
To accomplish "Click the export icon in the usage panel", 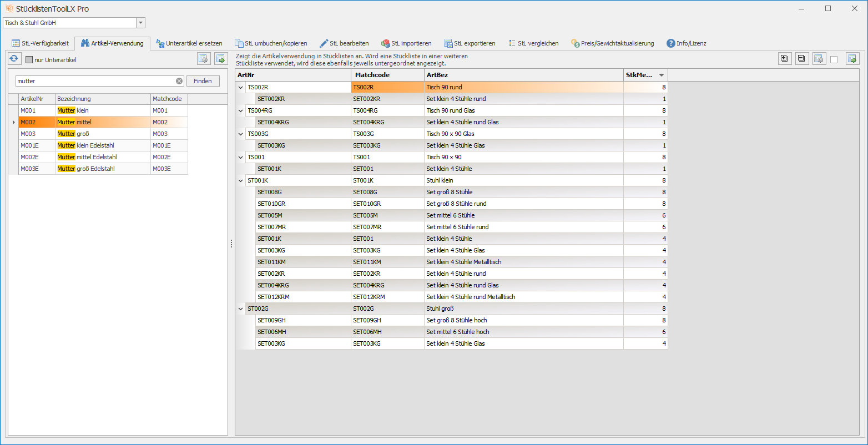I will (852, 59).
